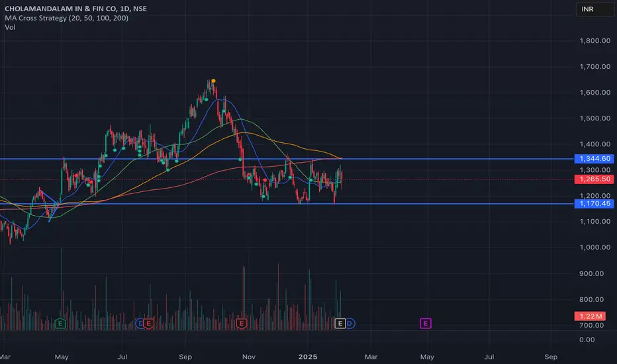Open the purple upcoming earnings E marker
This screenshot has height=364, width=617.
coord(426,324)
